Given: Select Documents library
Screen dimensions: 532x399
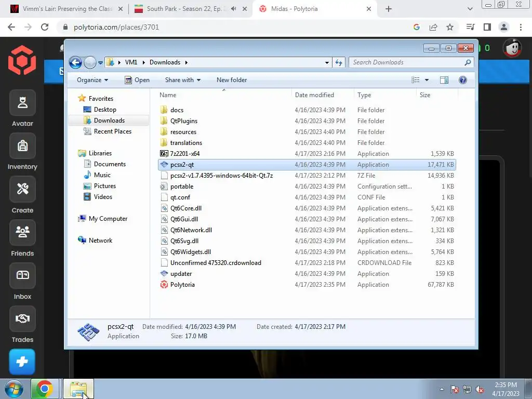Looking at the screenshot, I should point(110,164).
